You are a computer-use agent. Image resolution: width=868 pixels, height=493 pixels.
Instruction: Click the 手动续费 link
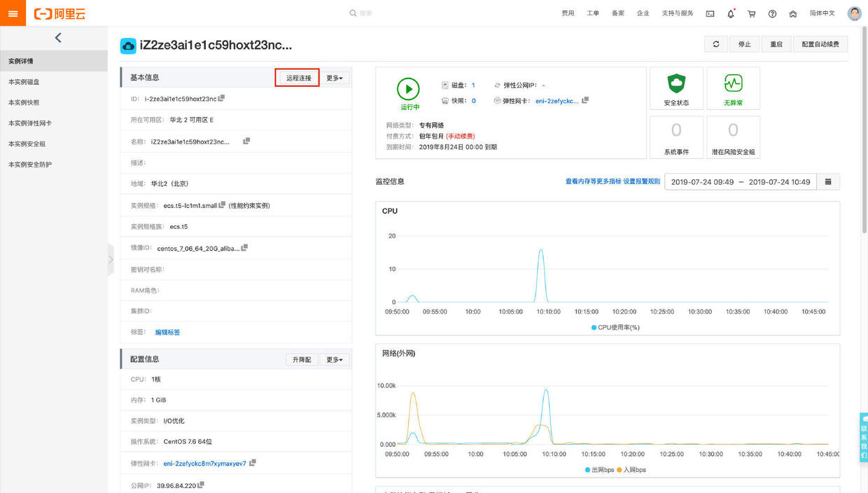coord(461,136)
